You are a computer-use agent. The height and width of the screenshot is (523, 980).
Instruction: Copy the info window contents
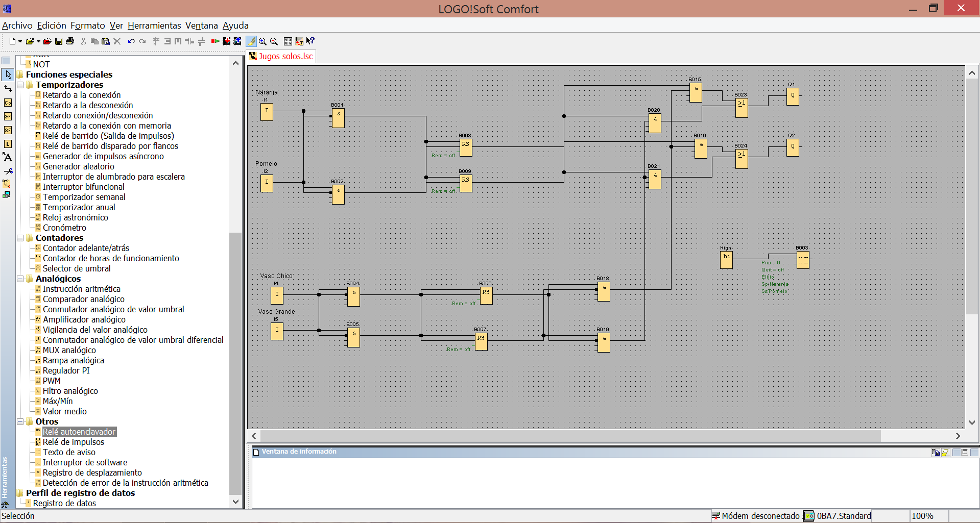pos(935,452)
